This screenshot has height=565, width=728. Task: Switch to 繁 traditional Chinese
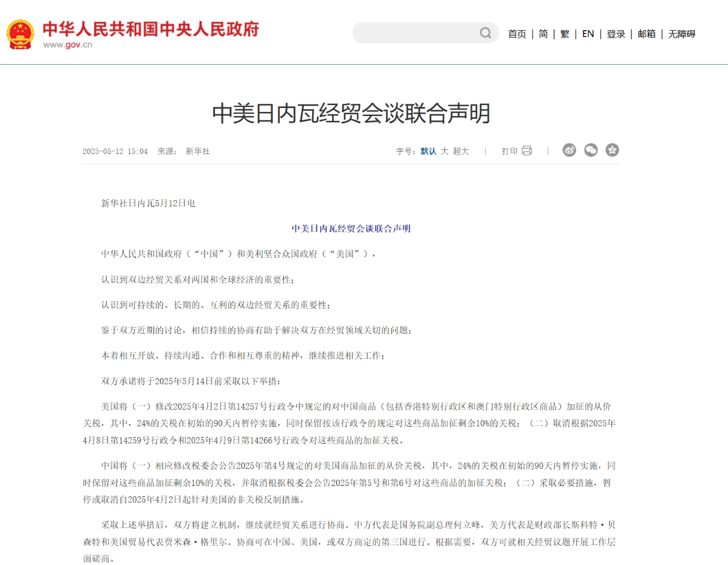564,34
